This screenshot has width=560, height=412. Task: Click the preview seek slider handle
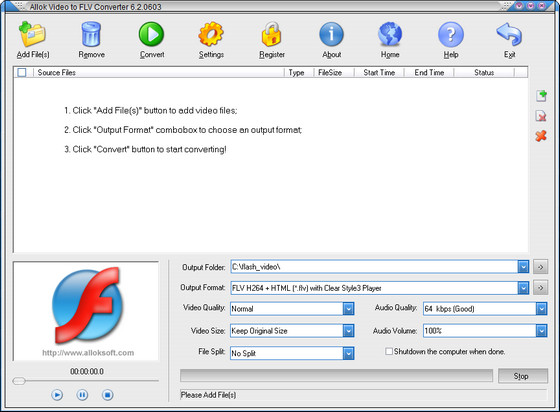point(19,381)
